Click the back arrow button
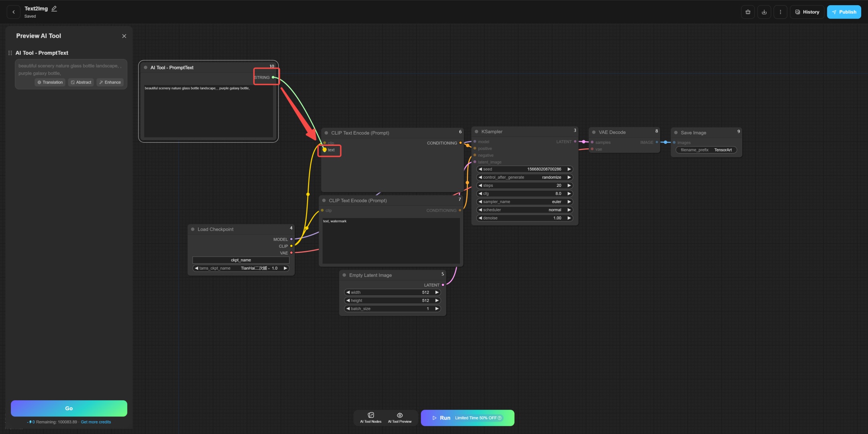The height and width of the screenshot is (434, 868). pyautogui.click(x=14, y=12)
